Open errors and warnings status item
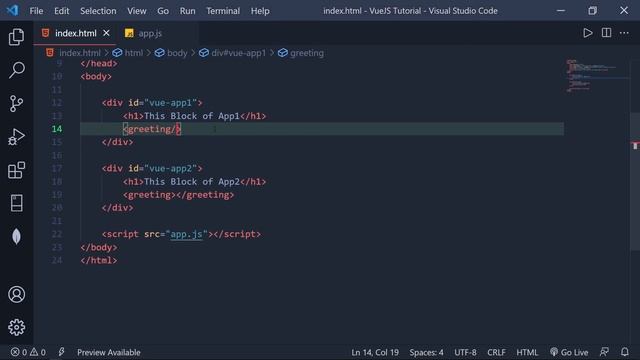This screenshot has width=640, height=360. pos(28,352)
